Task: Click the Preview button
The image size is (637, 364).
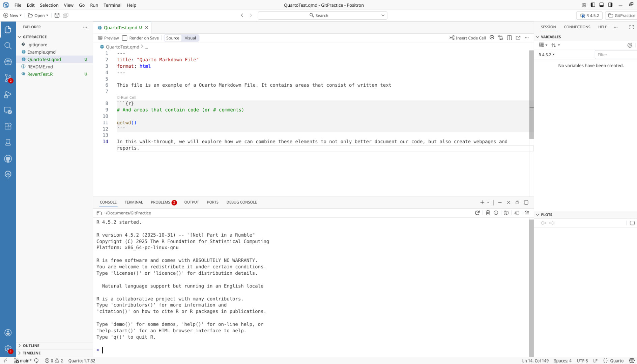Action: coord(108,38)
